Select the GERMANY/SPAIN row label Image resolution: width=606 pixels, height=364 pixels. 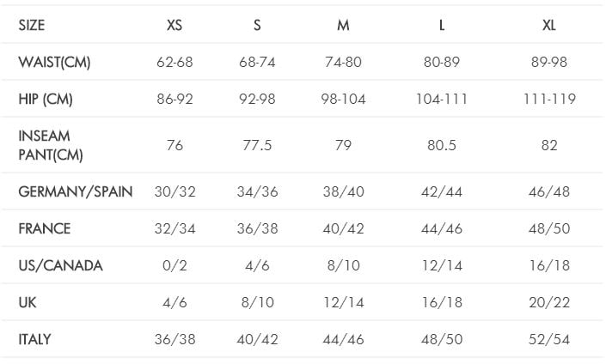[x=76, y=191]
